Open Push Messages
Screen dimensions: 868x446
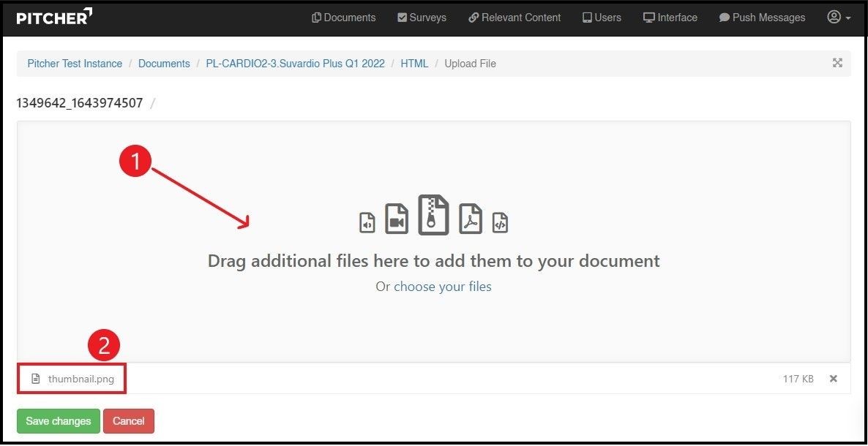762,18
